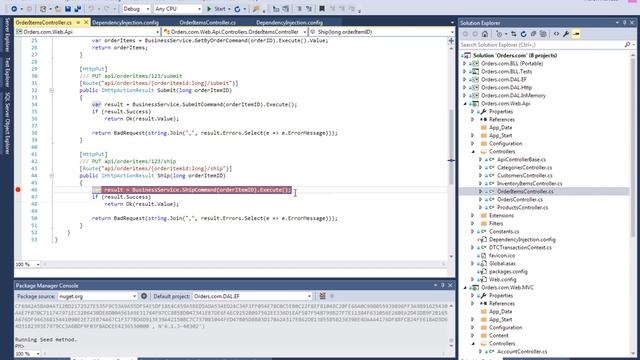Click the Properties wrench icon in Solution Explorer
Image resolution: width=640 pixels, height=360 pixels.
(566, 34)
